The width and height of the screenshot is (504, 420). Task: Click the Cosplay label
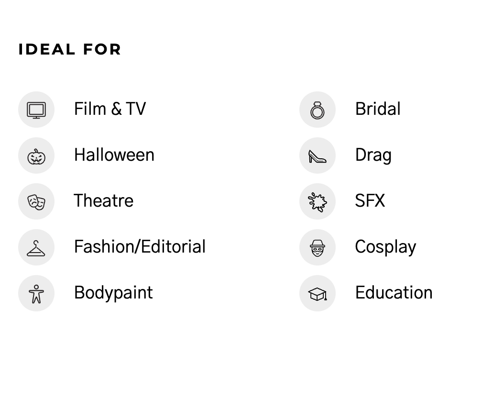(x=385, y=247)
